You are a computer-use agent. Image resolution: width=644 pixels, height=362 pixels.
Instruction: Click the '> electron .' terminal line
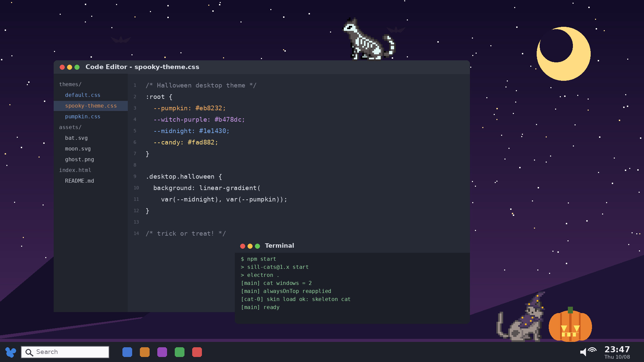coord(260,275)
